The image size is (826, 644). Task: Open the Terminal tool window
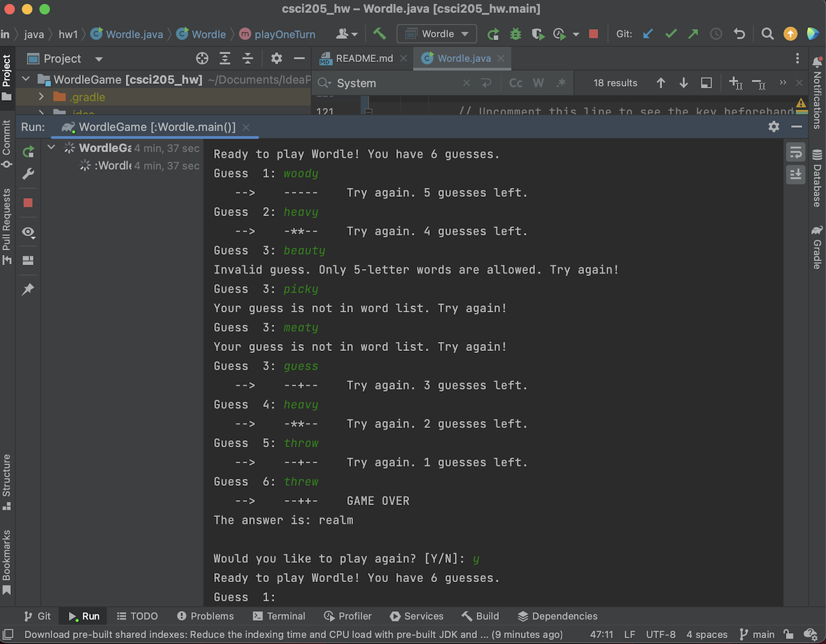[x=279, y=616]
